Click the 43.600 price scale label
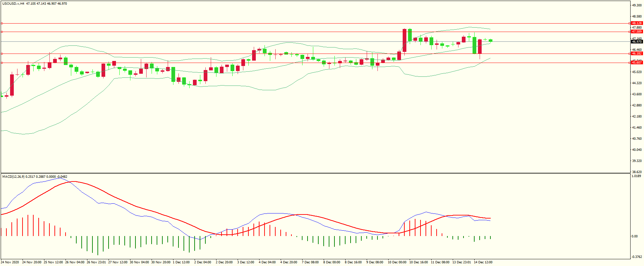The width and height of the screenshot is (644, 266). [637, 94]
